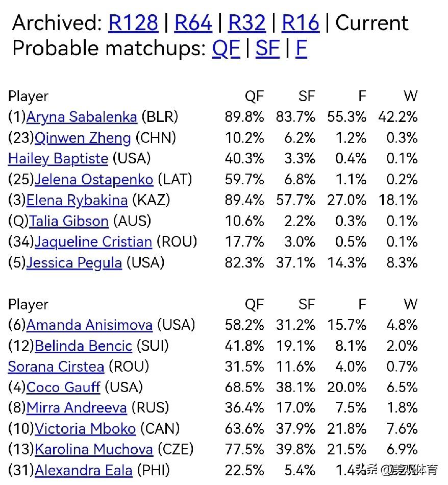Open the archived R32 round link

(247, 23)
